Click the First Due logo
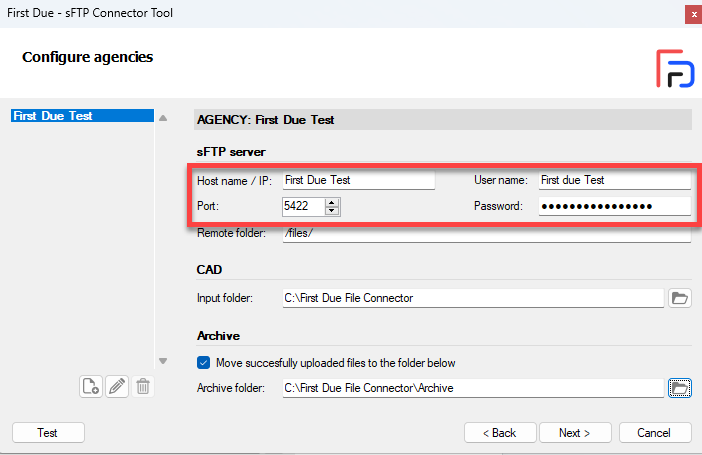 (675, 69)
